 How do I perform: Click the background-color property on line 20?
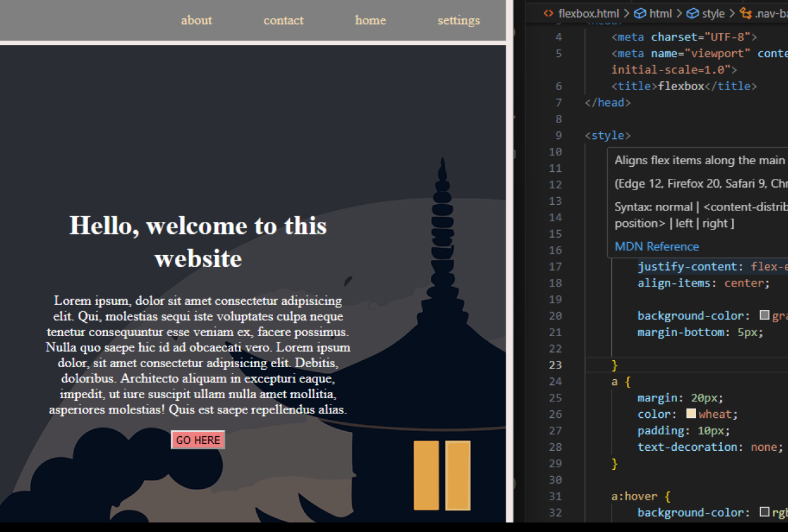[x=690, y=316]
